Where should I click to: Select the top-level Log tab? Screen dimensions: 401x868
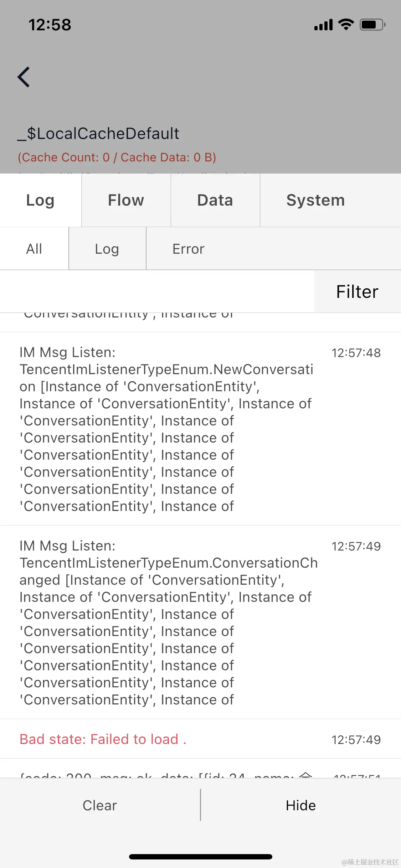[41, 200]
